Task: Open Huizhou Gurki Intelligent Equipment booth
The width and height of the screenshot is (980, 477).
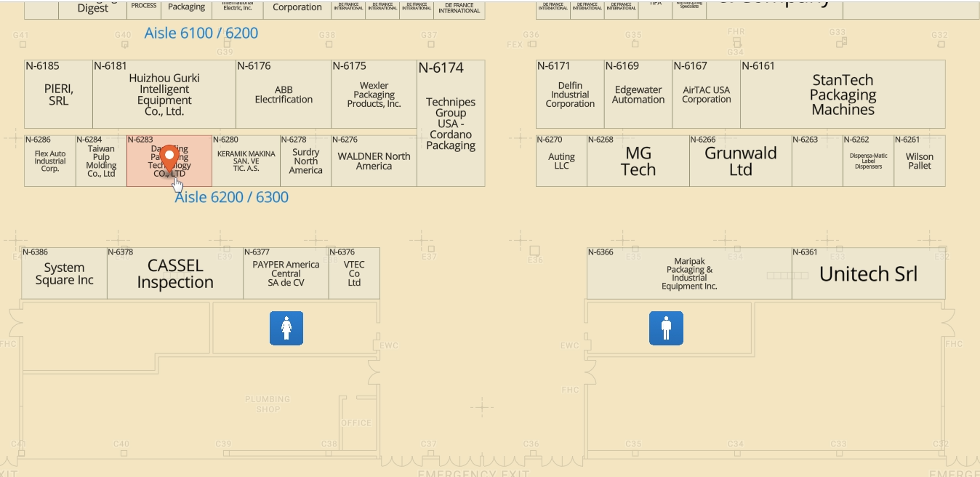Action: pos(164,95)
